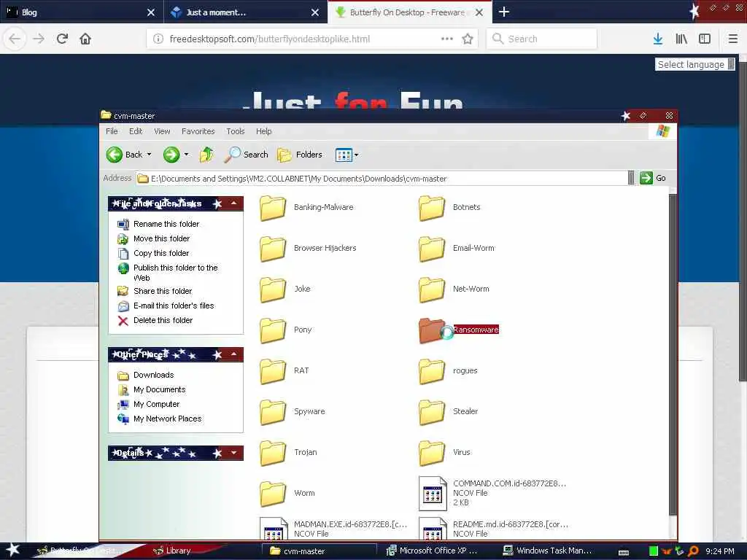Select the Banking-Malware folder icon
747x560 pixels.
(273, 208)
